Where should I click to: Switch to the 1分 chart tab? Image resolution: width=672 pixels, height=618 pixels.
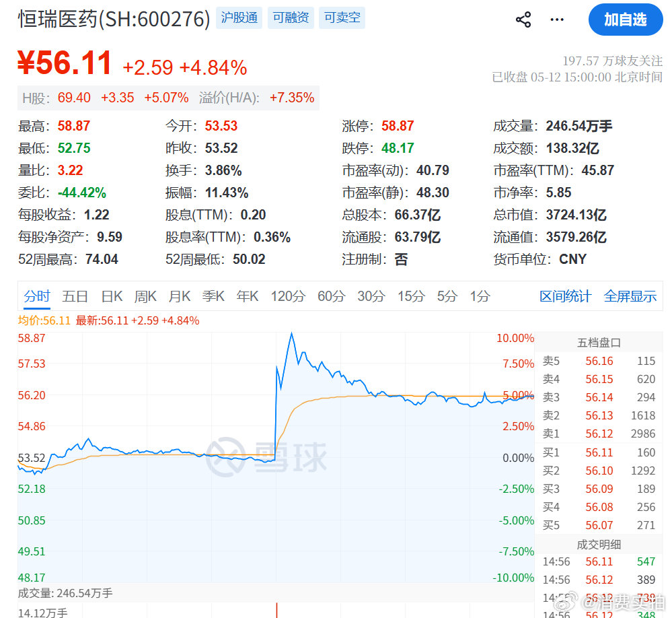tap(480, 296)
